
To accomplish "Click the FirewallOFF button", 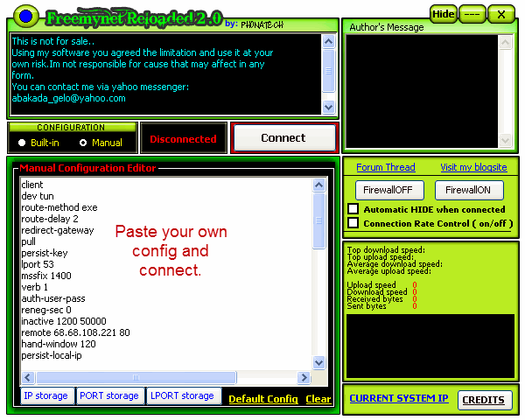I will click(x=389, y=190).
